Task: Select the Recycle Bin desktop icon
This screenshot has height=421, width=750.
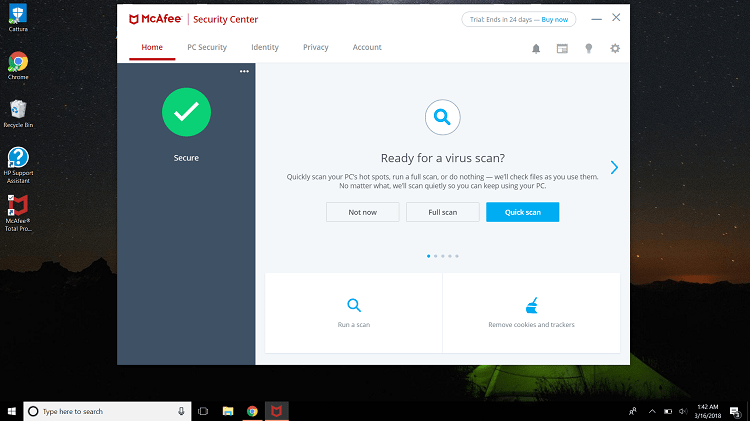Action: pyautogui.click(x=18, y=114)
